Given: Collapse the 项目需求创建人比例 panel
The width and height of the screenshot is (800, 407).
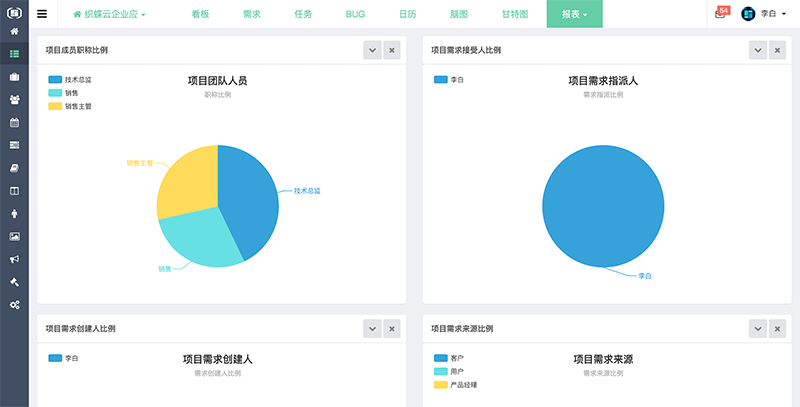Looking at the screenshot, I should [372, 328].
